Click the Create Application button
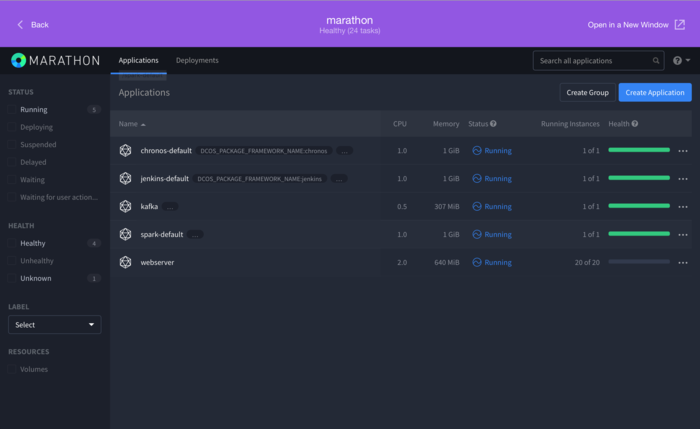 pos(655,92)
